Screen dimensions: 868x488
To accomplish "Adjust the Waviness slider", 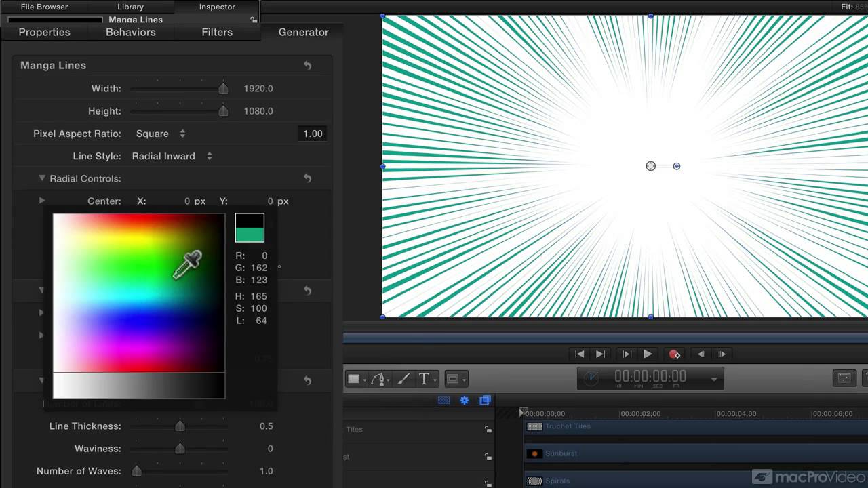I will [180, 449].
